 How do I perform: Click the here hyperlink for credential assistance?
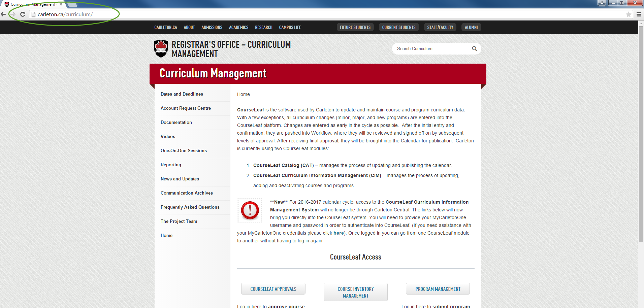338,233
